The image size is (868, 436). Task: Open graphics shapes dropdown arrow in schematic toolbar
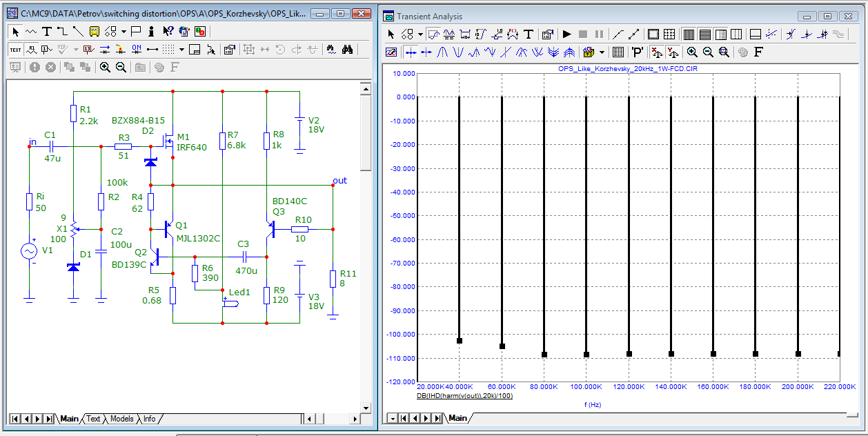[124, 32]
